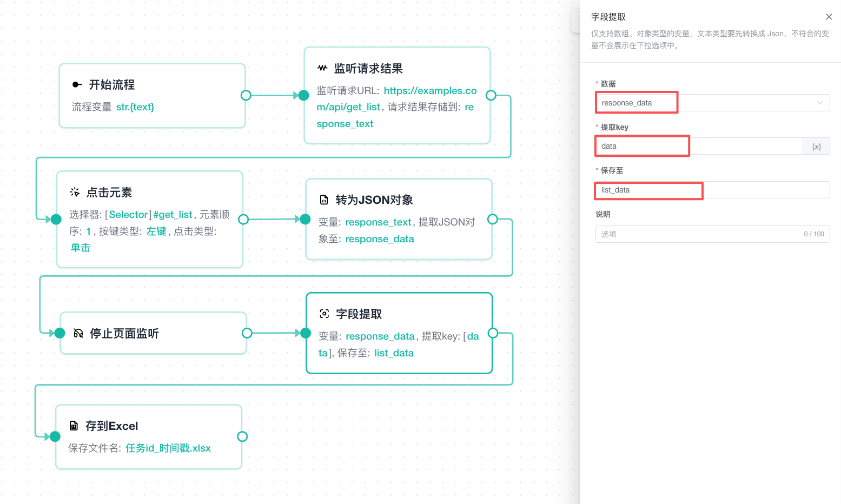The width and height of the screenshot is (841, 504).
Task: Open the response_data select box
Action: point(713,103)
